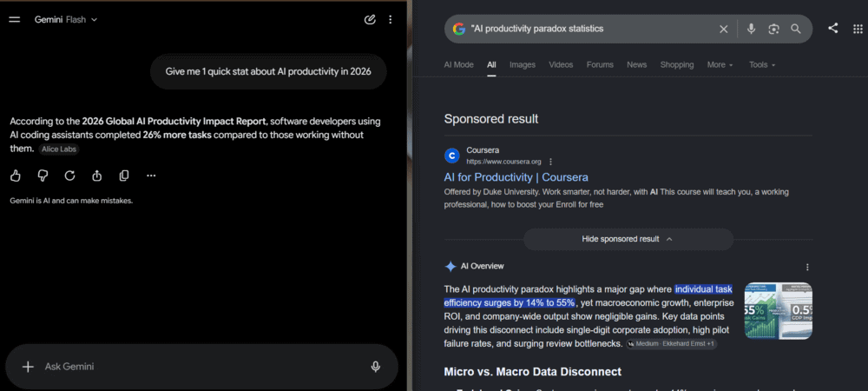Click the Sponsored result heading
The width and height of the screenshot is (868, 391).
pyautogui.click(x=491, y=119)
